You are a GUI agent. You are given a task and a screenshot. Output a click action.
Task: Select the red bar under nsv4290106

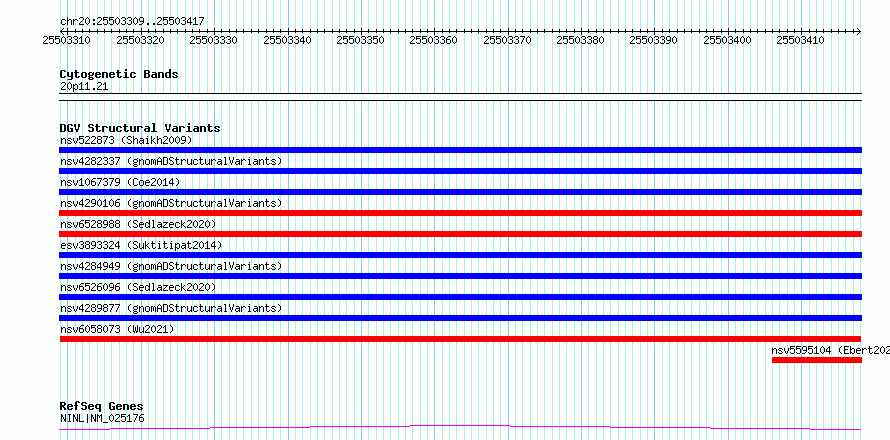pos(460,213)
